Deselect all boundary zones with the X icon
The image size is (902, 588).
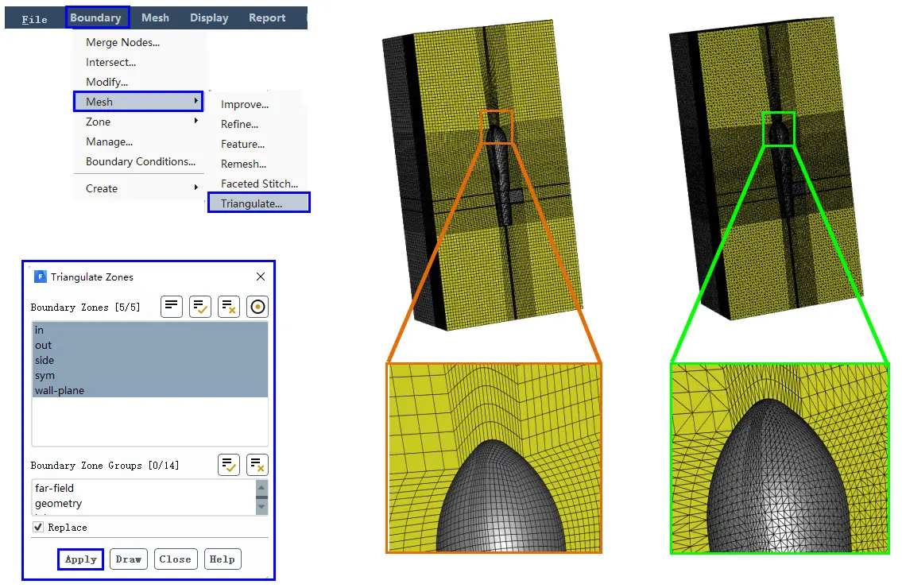tap(228, 307)
